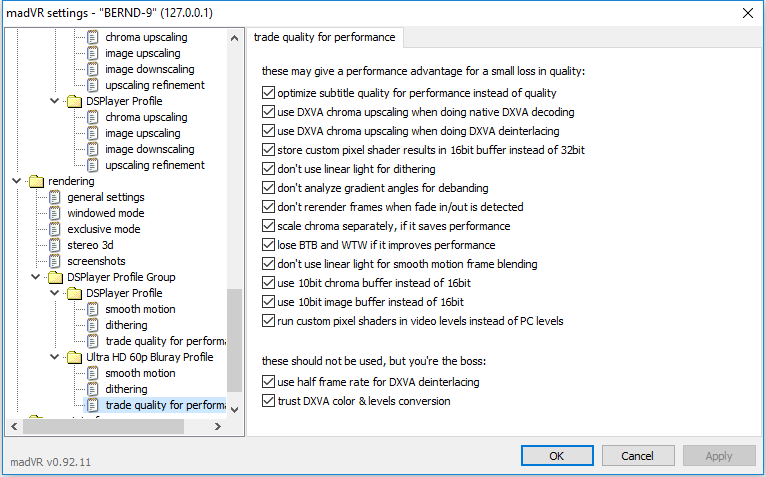Viewport: 766px width, 477px height.
Task: Confirm settings with the OK button
Action: (x=557, y=455)
